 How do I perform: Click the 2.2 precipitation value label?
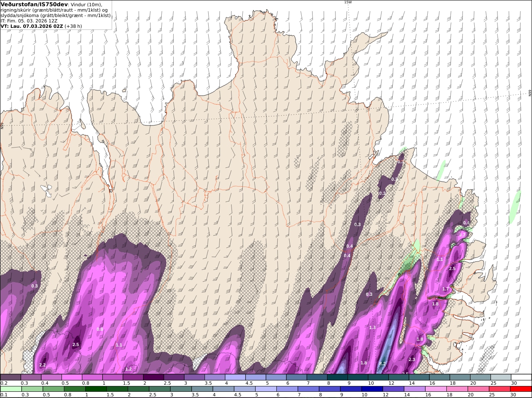click(42, 365)
